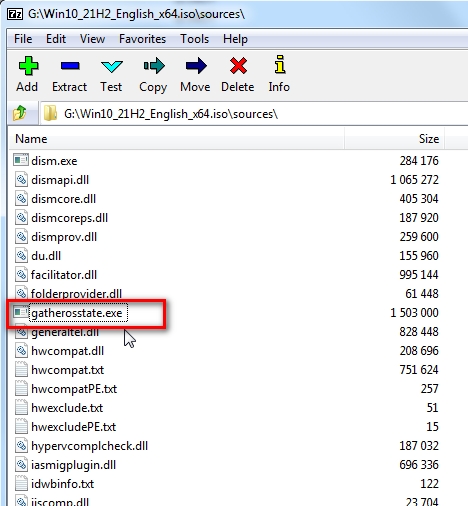Select file name iasmigplugin.dll

73,465
